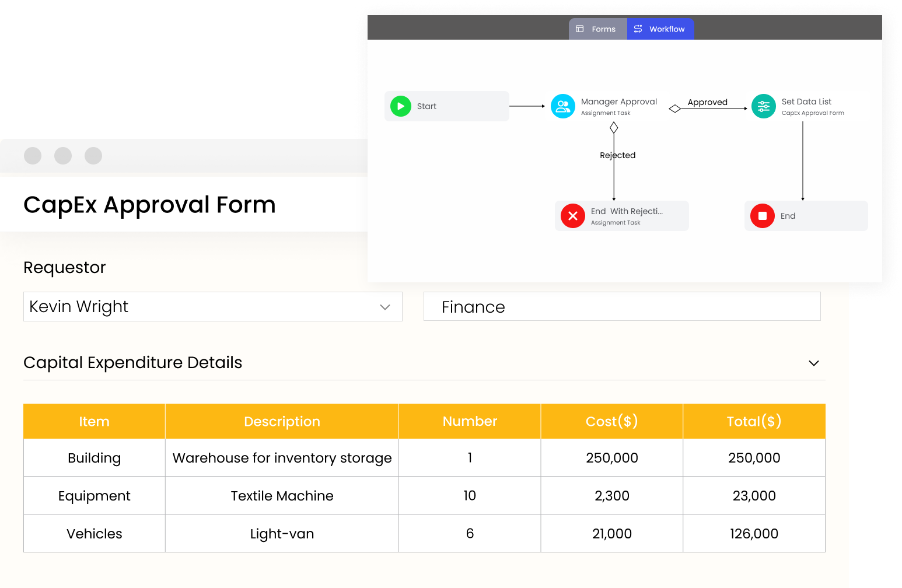Screen dimensions: 902x588
Task: Click the Rejected transition label
Action: pos(617,155)
